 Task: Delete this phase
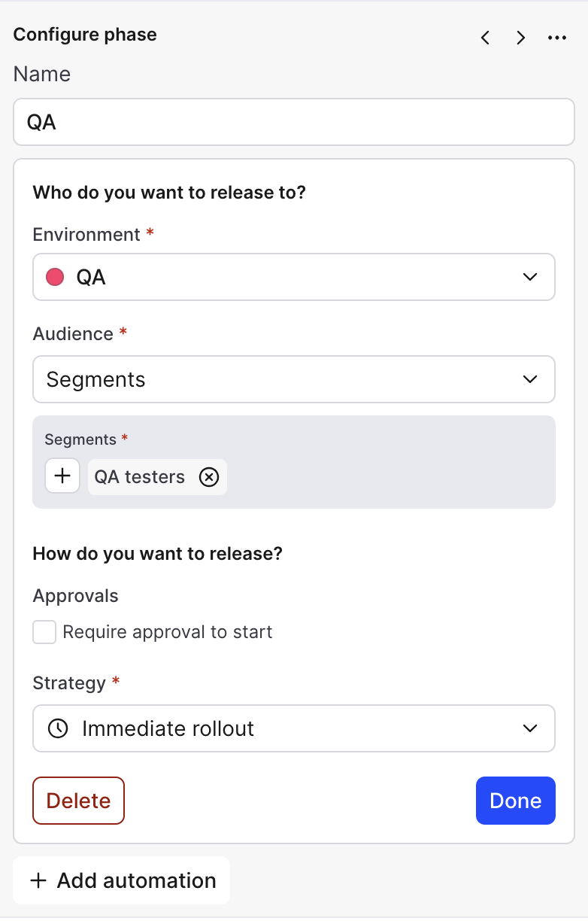78,801
